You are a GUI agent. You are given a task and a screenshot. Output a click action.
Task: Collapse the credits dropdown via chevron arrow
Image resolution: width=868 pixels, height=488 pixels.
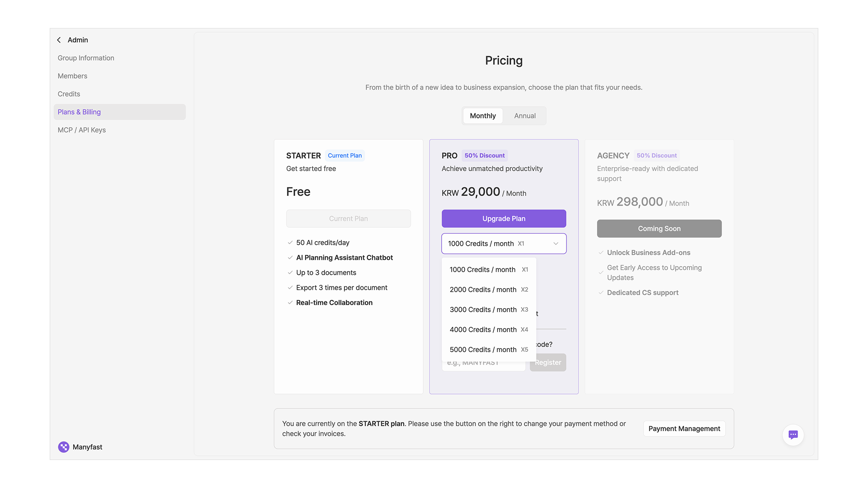click(556, 244)
